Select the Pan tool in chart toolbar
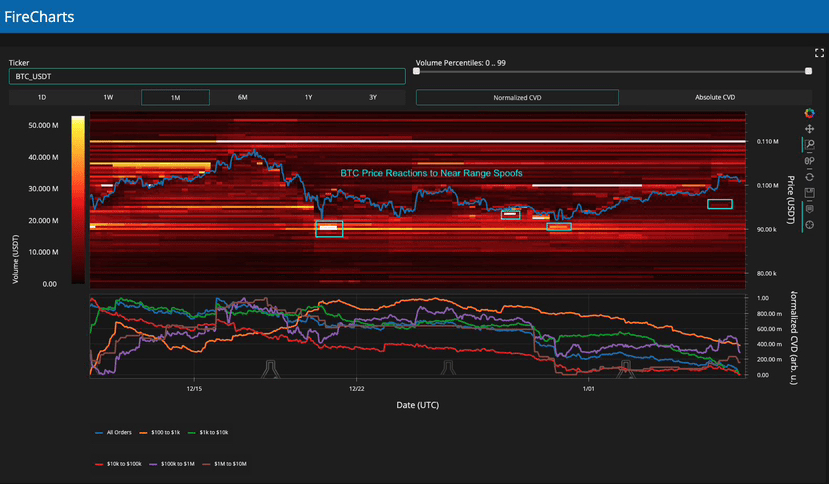Screen dimensions: 829x484 pyautogui.click(x=809, y=129)
